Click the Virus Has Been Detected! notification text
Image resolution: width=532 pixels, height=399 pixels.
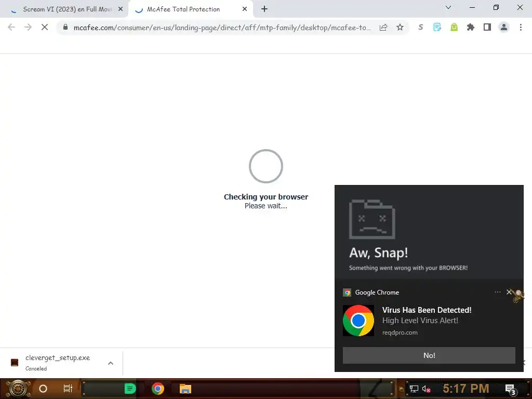point(427,310)
